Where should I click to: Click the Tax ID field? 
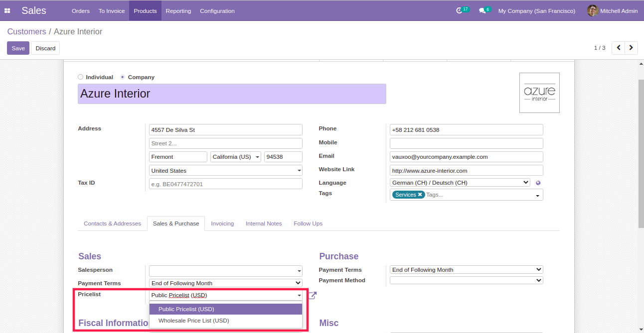pos(226,184)
